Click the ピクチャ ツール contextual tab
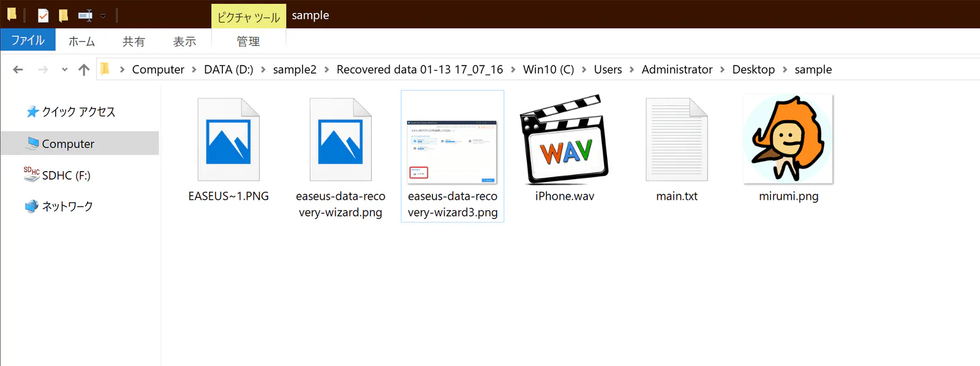980x366 pixels. point(249,17)
